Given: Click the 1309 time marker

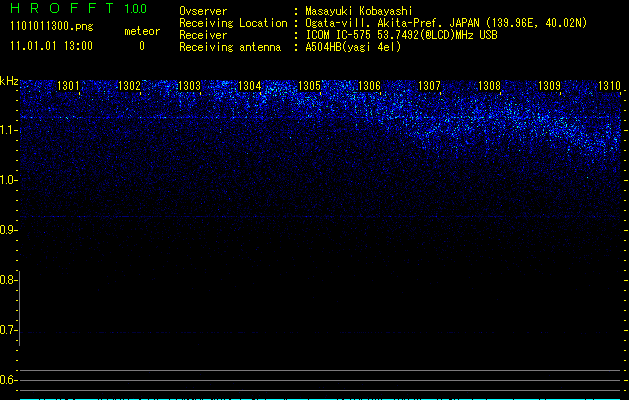Looking at the screenshot, I should click(x=549, y=85).
